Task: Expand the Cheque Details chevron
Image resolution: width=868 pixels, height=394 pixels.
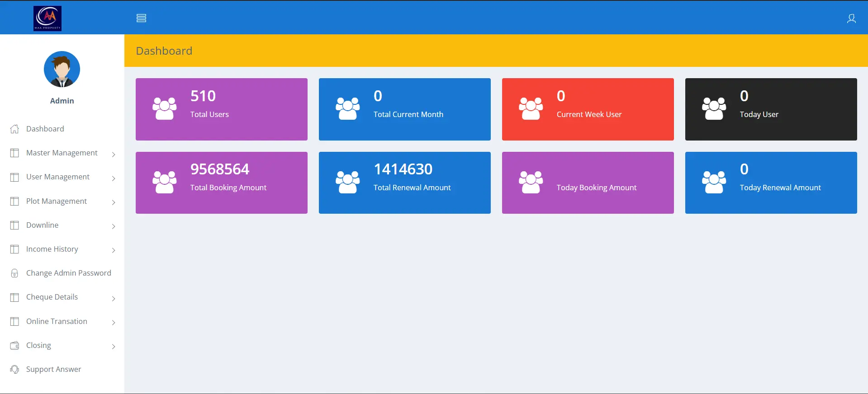Action: [x=114, y=298]
